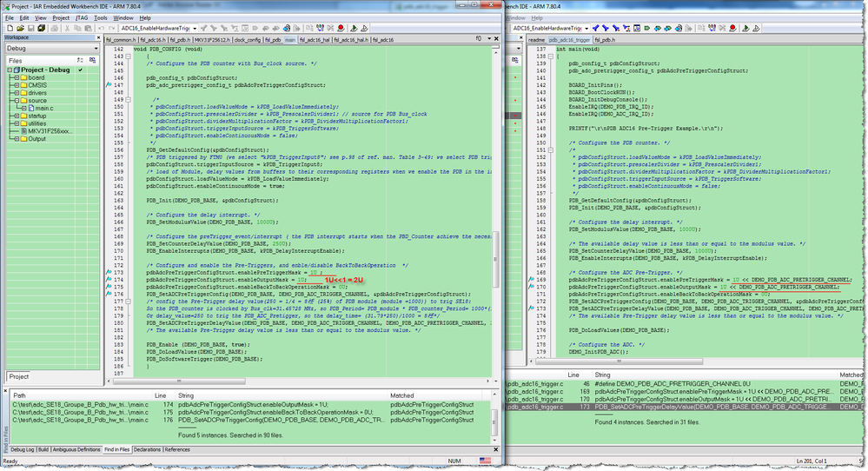
Task: Open the Debug Log tab in bottom panel
Action: [22, 450]
